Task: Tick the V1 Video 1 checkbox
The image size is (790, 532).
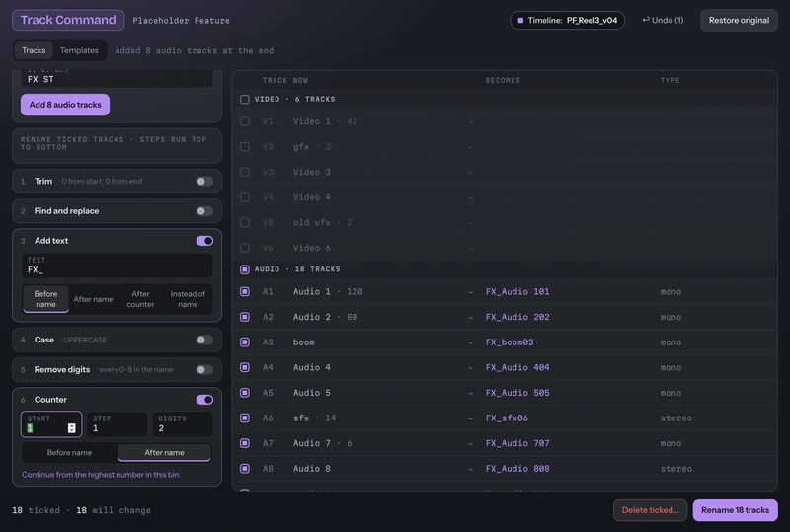Action: click(x=244, y=121)
